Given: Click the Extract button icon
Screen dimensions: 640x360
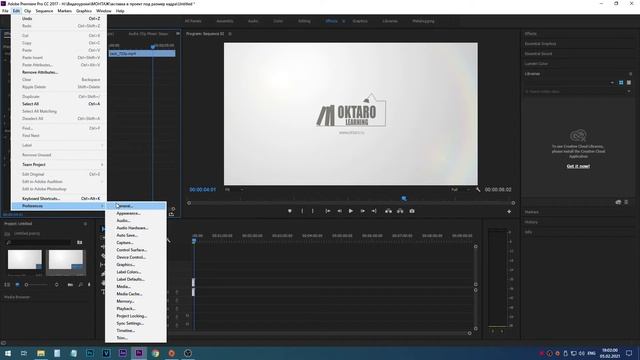Looking at the screenshot, I should [400, 211].
